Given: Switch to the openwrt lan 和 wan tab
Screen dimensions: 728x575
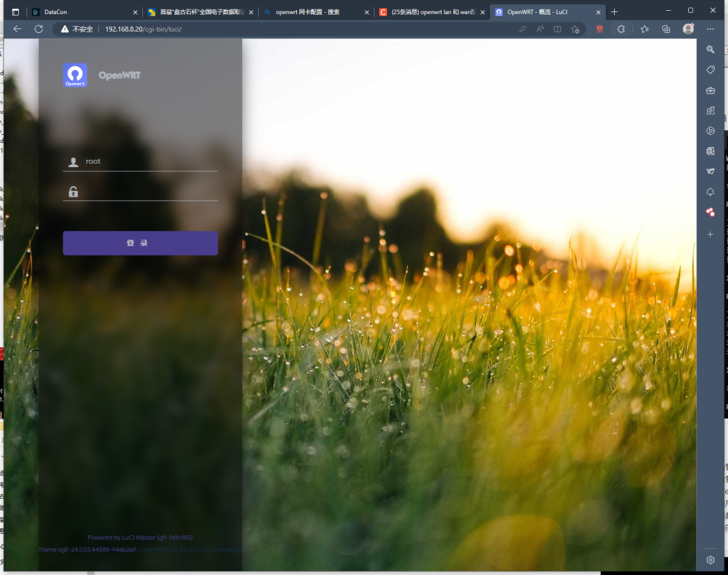Looking at the screenshot, I should coord(432,12).
